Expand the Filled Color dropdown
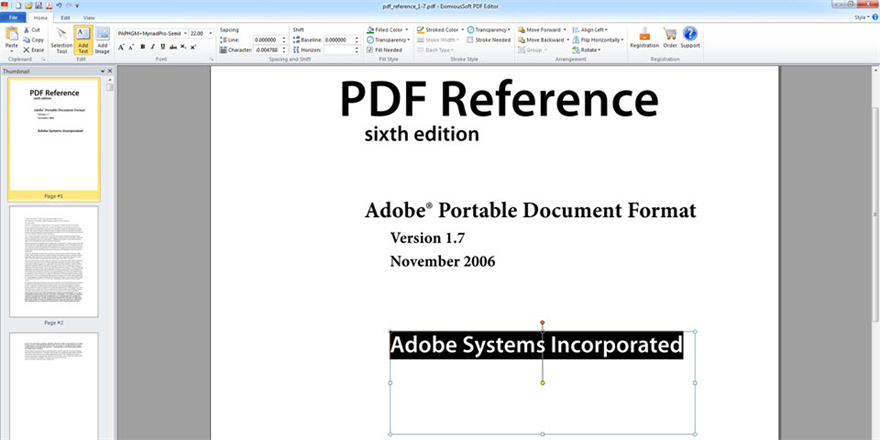 click(388, 30)
